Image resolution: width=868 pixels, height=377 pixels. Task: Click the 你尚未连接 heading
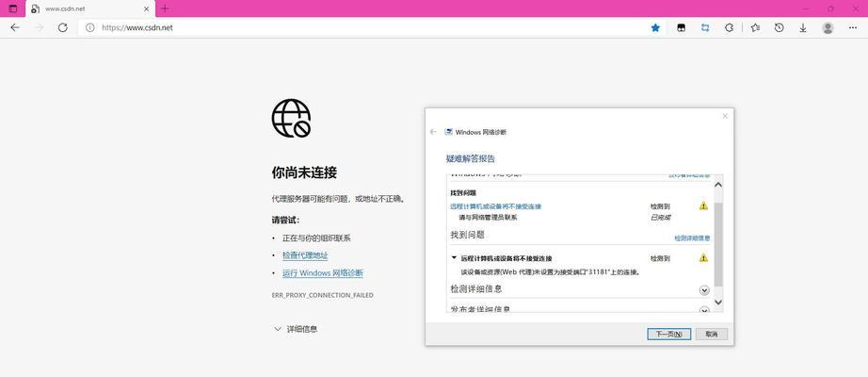coord(304,173)
